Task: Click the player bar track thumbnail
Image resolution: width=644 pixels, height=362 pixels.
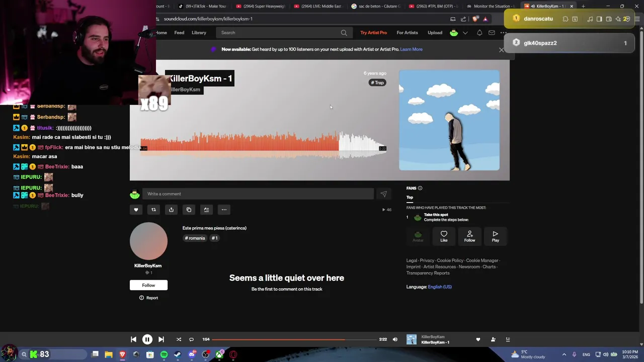Action: coord(412,340)
